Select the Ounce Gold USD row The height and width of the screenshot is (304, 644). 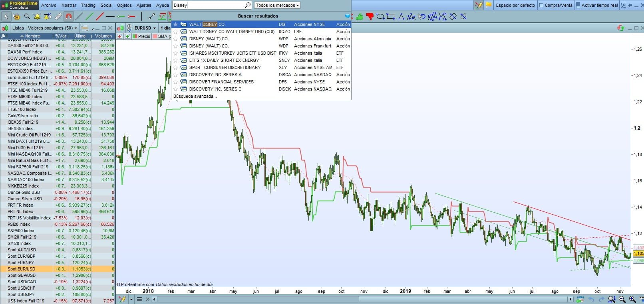(x=58, y=192)
